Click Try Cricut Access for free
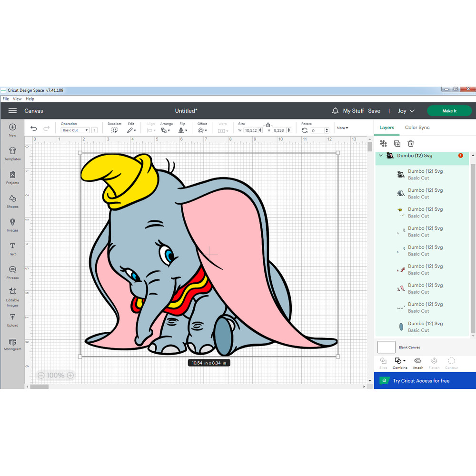 tap(424, 380)
